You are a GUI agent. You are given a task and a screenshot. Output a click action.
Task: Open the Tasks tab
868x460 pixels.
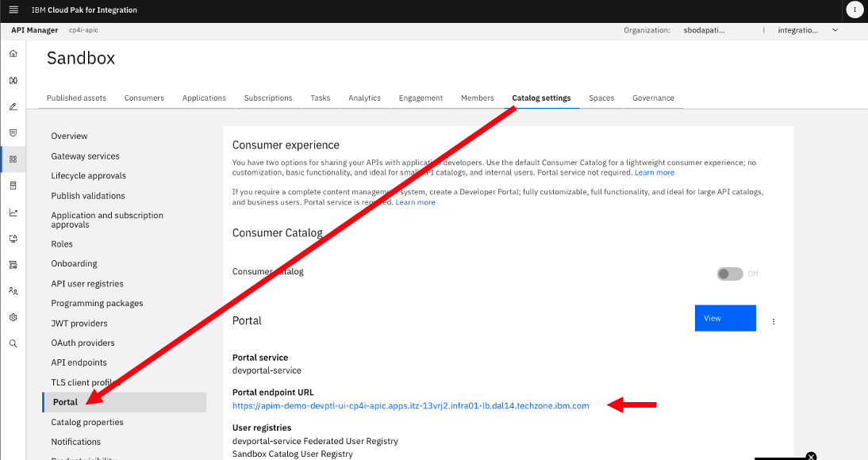pyautogui.click(x=320, y=98)
